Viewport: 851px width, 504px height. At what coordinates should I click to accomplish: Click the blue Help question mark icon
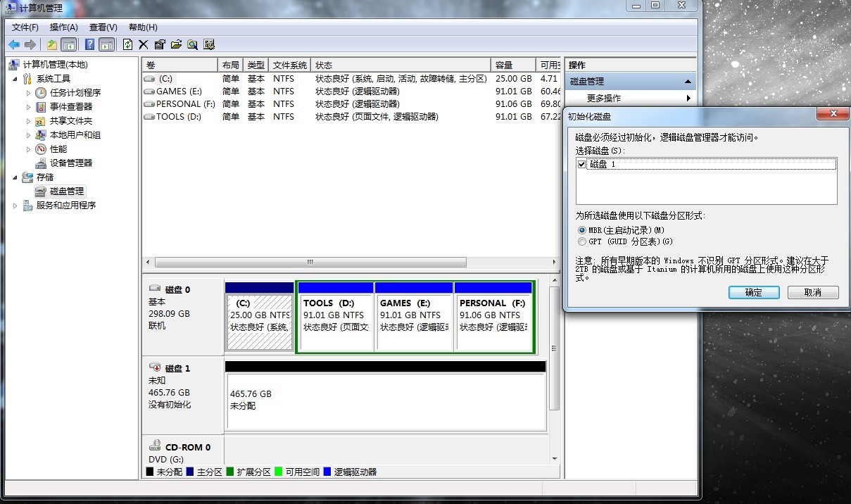(x=90, y=44)
